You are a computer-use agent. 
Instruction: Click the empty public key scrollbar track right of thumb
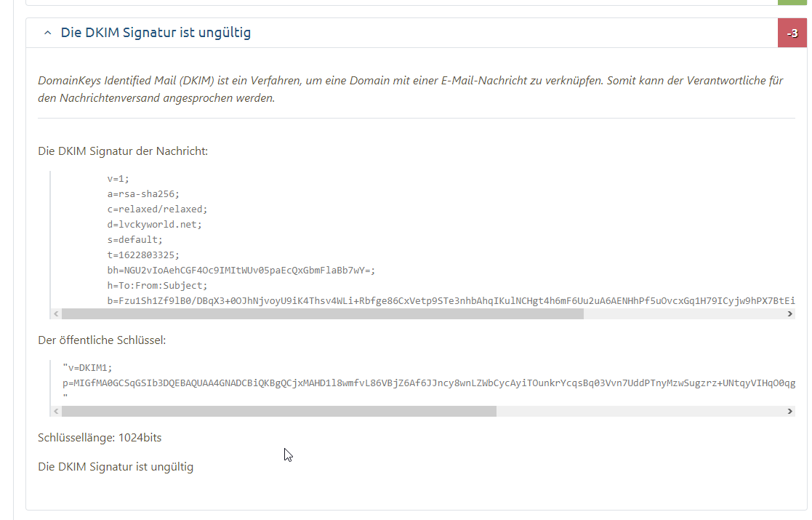(x=640, y=411)
